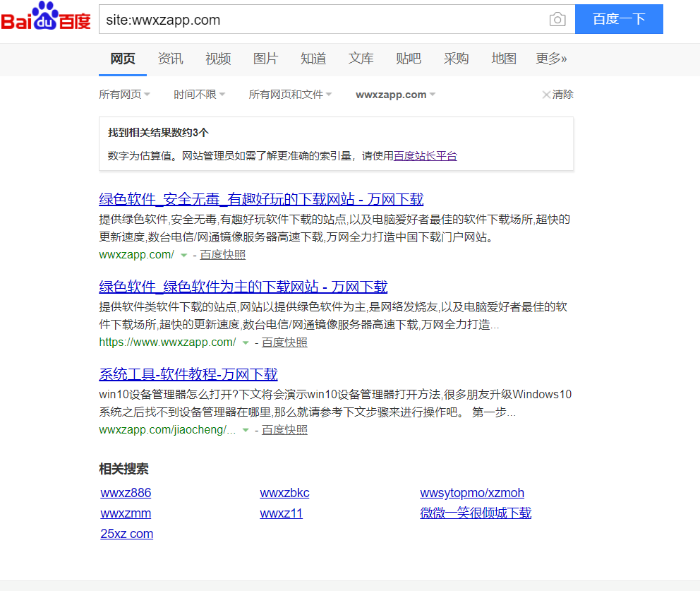Search related term wwxzbkc
Image resolution: width=700 pixels, height=591 pixels.
pyautogui.click(x=285, y=493)
